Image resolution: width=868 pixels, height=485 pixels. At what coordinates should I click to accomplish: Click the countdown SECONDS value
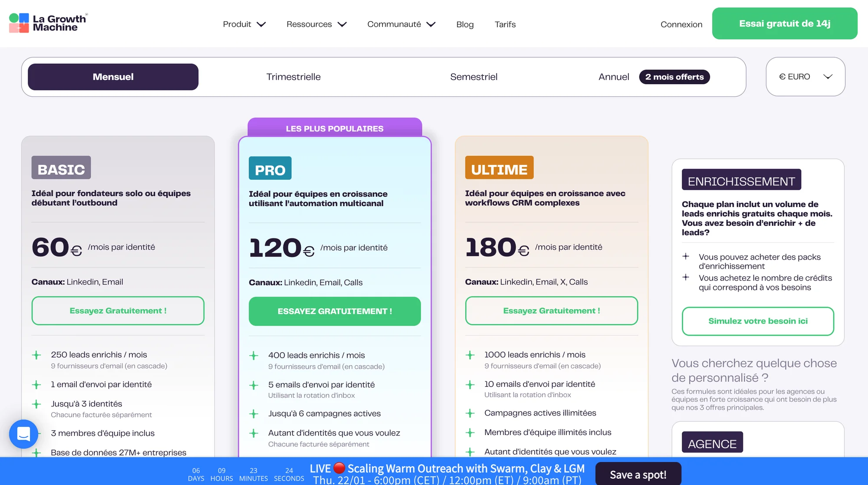[x=289, y=471]
